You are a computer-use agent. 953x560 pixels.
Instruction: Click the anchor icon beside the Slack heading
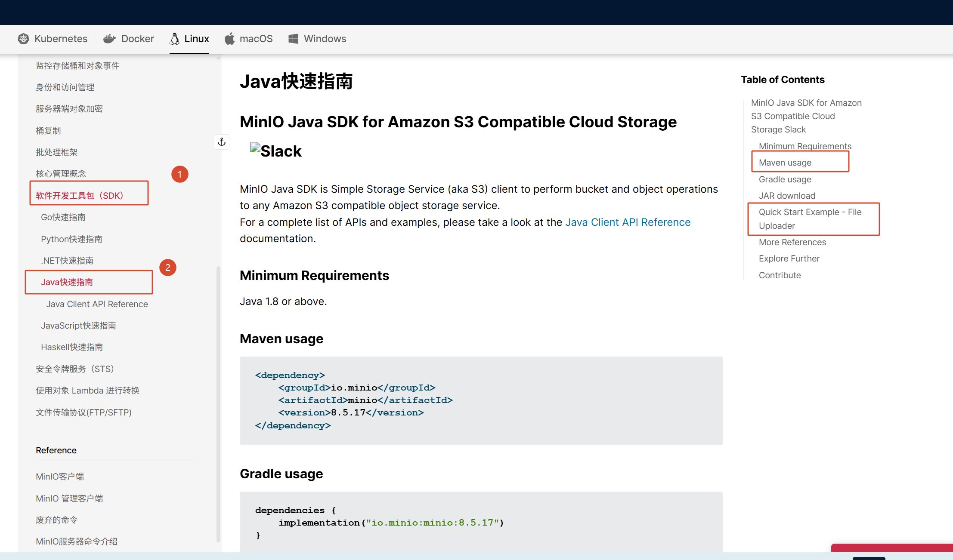(222, 142)
